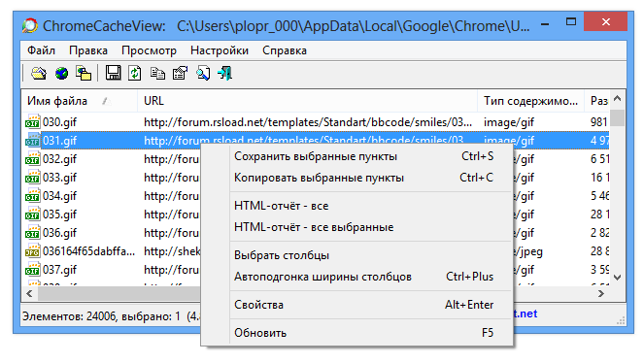Select HTML-отчёт - все menu entry
This screenshot has height=363, width=644.
[x=356, y=206]
